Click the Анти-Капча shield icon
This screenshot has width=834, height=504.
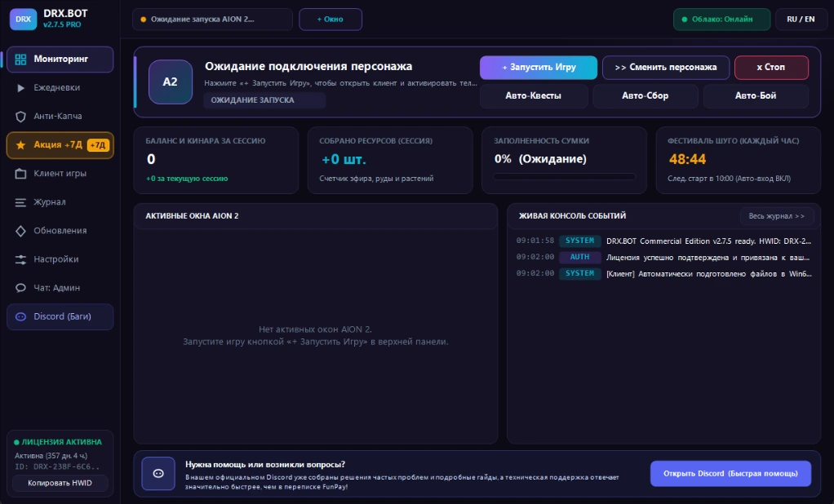click(x=20, y=117)
